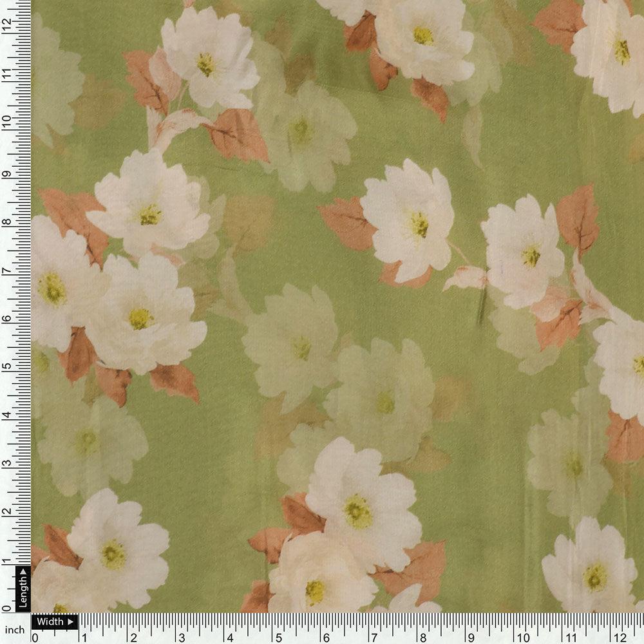Image resolution: width=644 pixels, height=644 pixels.
Task: Click the inch label near the bottom-left corner
Action: coord(15,629)
